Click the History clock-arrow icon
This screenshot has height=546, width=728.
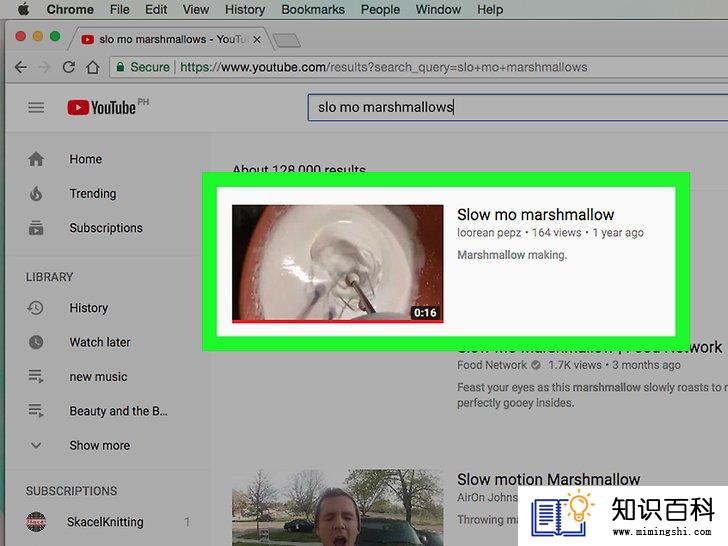pyautogui.click(x=35, y=308)
